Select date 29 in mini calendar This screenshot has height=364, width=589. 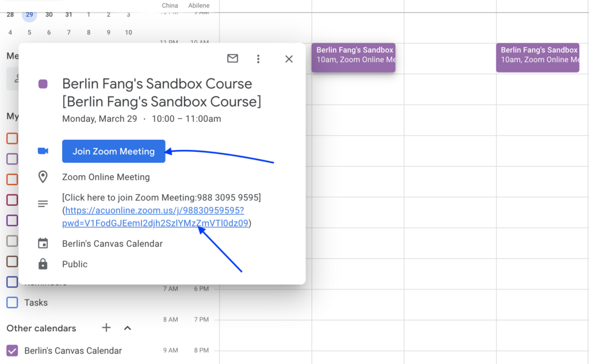click(29, 14)
